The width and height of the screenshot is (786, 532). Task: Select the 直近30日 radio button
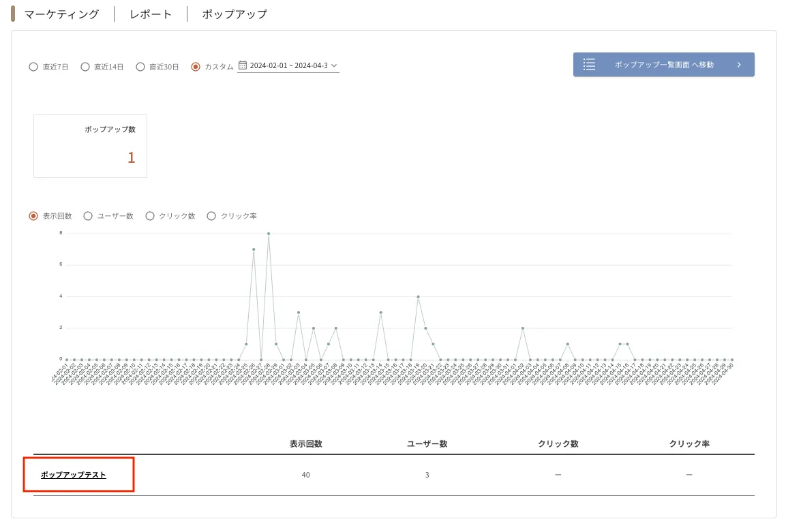140,67
